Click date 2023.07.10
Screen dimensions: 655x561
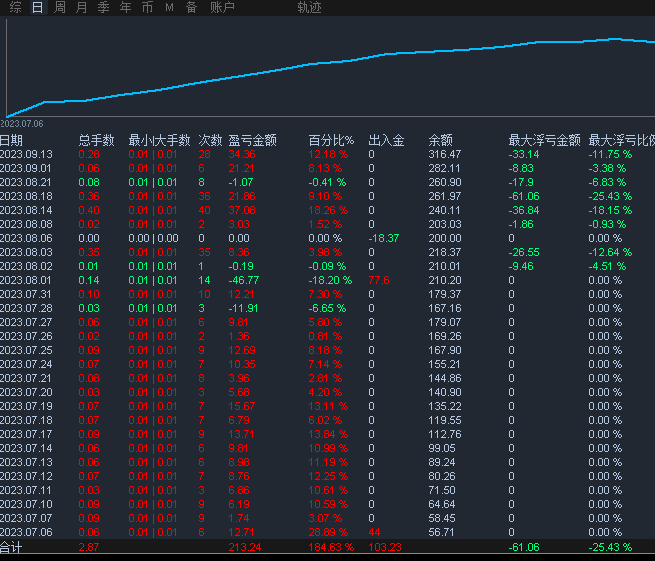[x=26, y=505]
